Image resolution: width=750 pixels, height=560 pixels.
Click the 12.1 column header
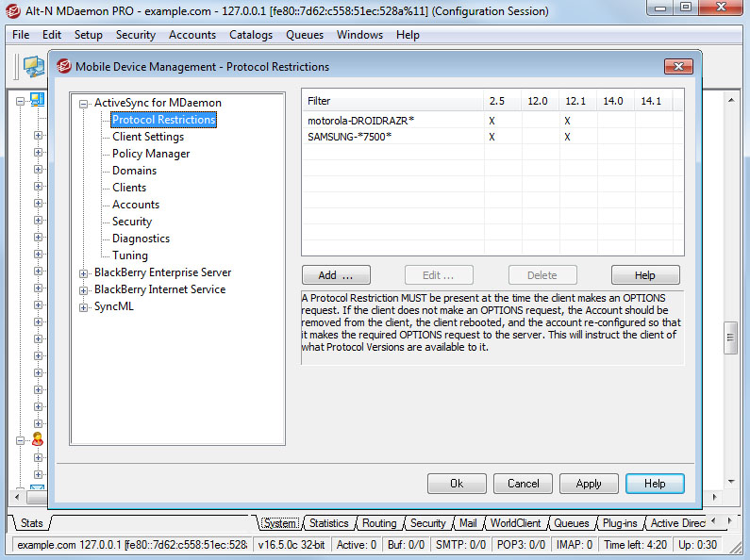[577, 101]
